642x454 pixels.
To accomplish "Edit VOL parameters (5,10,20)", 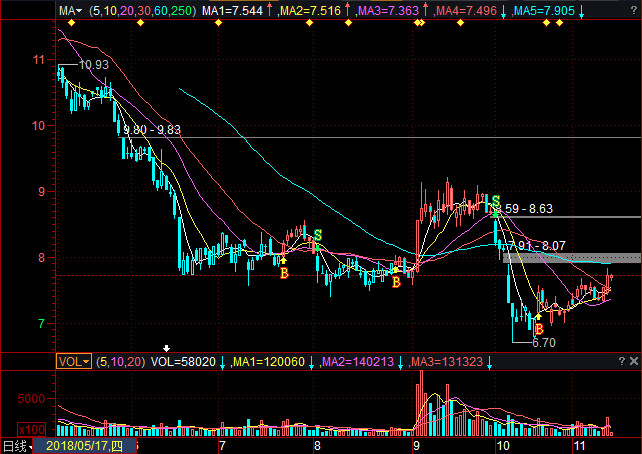I will click(119, 362).
